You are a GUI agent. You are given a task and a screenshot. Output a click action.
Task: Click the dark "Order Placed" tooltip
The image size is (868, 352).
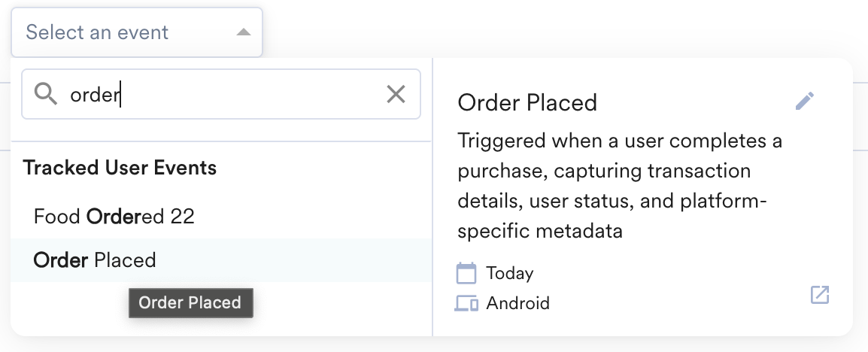190,302
